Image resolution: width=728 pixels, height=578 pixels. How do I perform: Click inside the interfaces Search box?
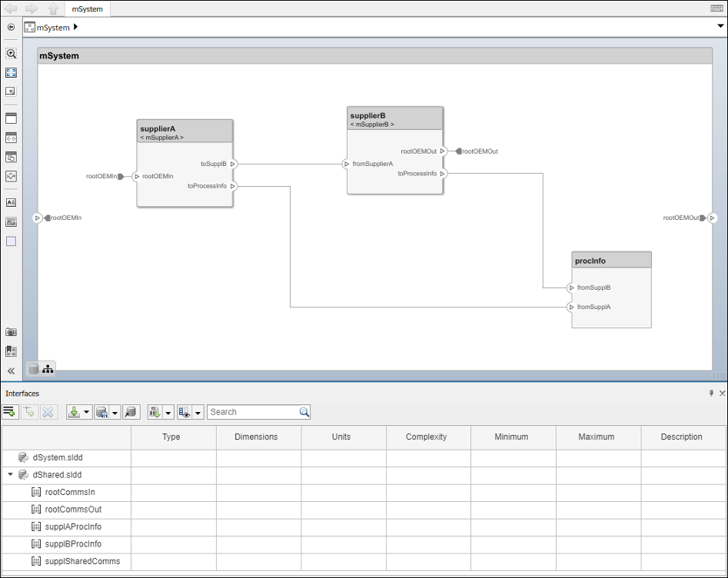[254, 411]
